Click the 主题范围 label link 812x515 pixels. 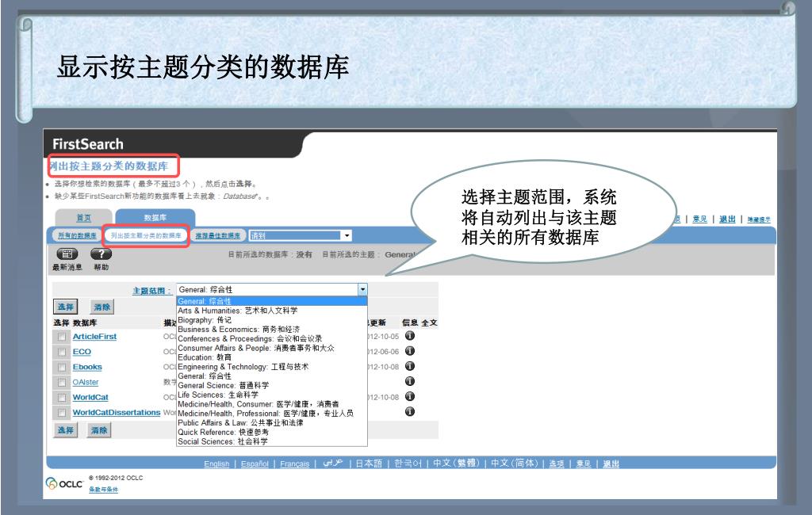[x=151, y=291]
